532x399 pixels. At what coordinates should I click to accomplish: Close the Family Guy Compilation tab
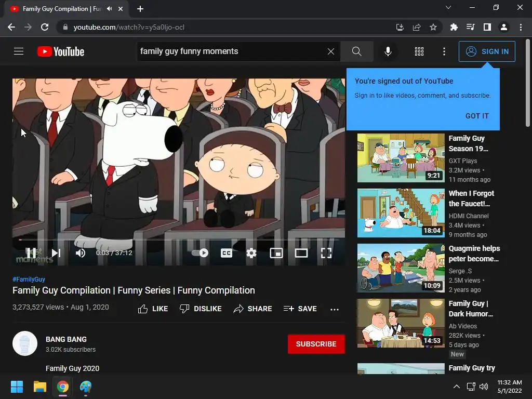coord(121,9)
